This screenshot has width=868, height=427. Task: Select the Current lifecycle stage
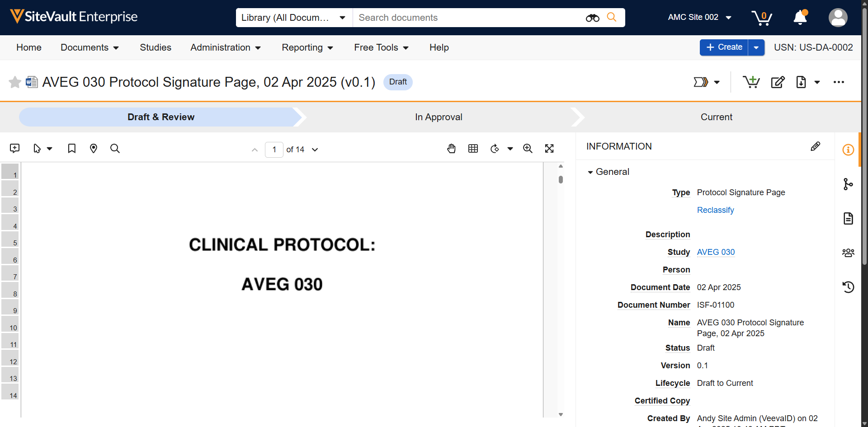tap(716, 117)
